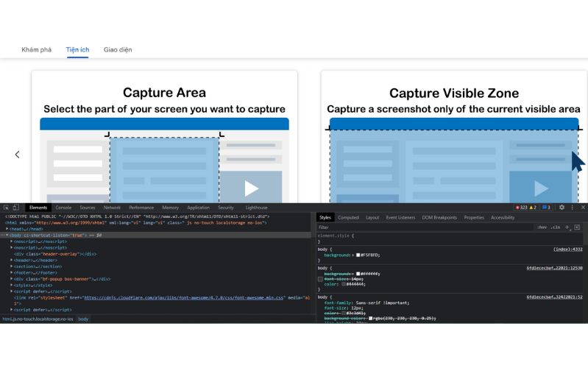Open the Memory tab
The width and height of the screenshot is (588, 368).
point(170,208)
